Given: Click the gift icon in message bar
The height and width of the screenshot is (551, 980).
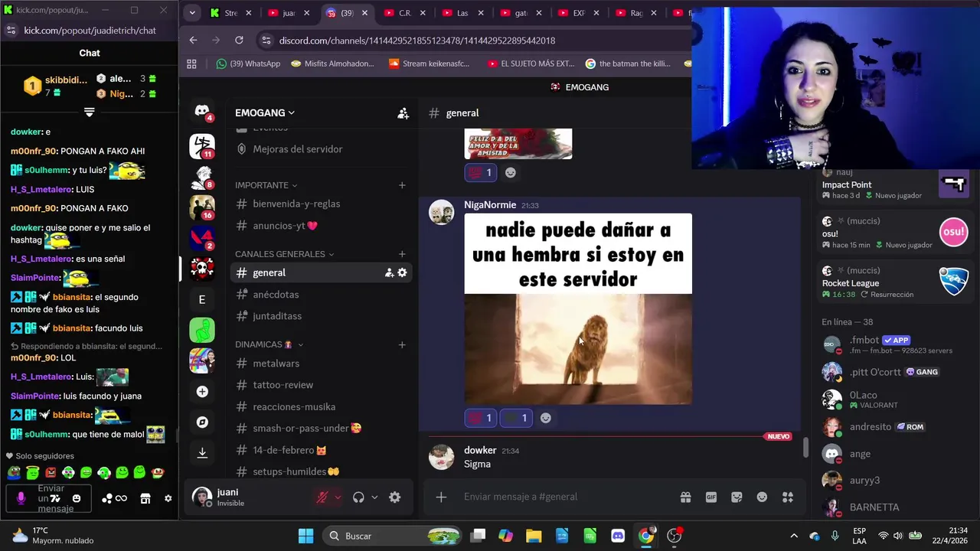Looking at the screenshot, I should click(x=686, y=497).
